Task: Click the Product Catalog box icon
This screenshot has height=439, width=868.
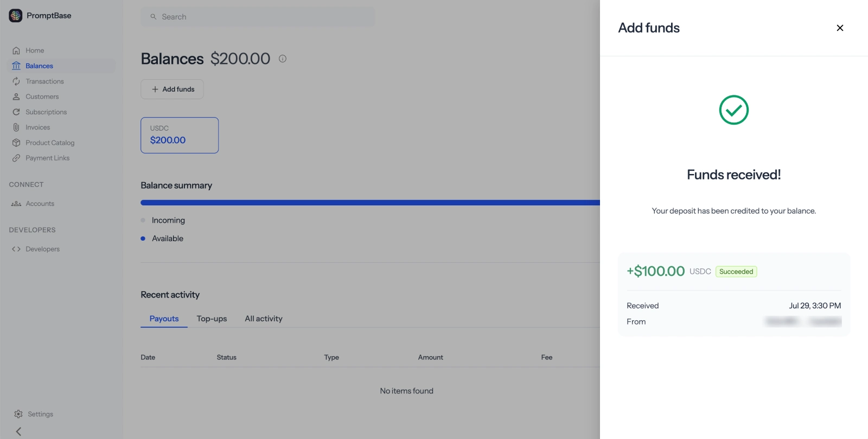Action: tap(16, 143)
